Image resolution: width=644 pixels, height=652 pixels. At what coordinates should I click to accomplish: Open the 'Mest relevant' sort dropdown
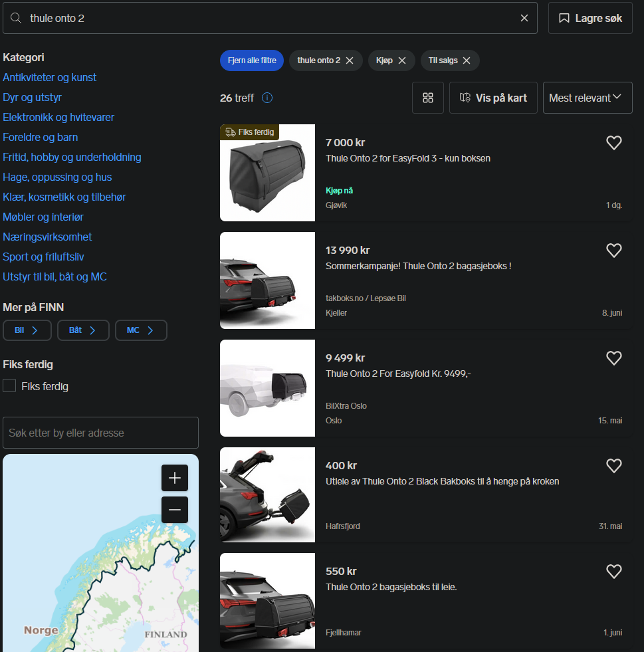click(x=588, y=98)
